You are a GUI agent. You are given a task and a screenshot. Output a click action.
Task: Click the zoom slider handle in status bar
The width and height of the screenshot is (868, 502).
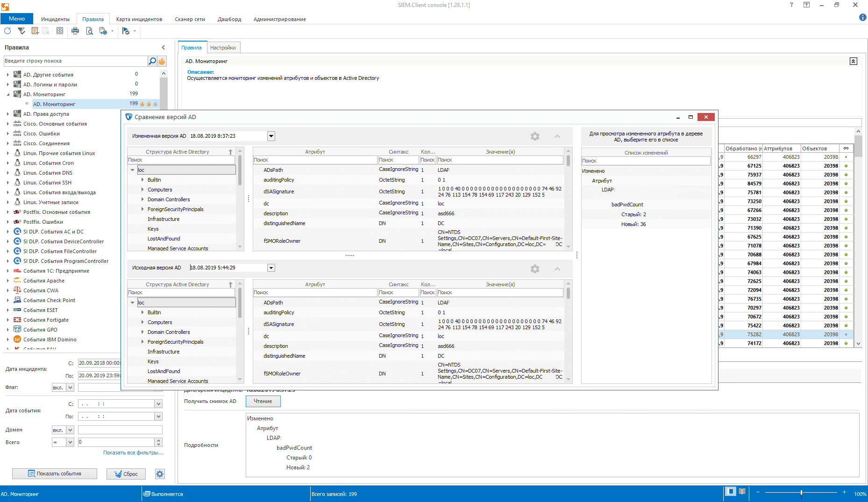click(801, 493)
